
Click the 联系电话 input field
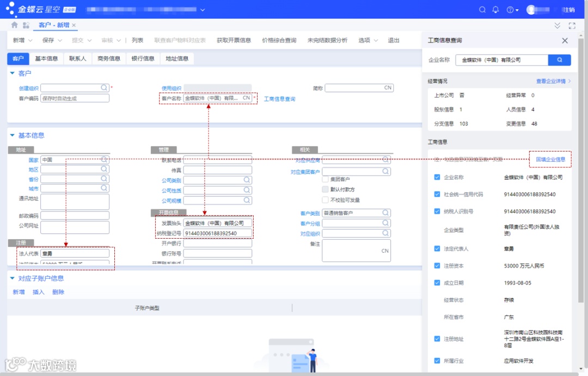click(x=217, y=160)
